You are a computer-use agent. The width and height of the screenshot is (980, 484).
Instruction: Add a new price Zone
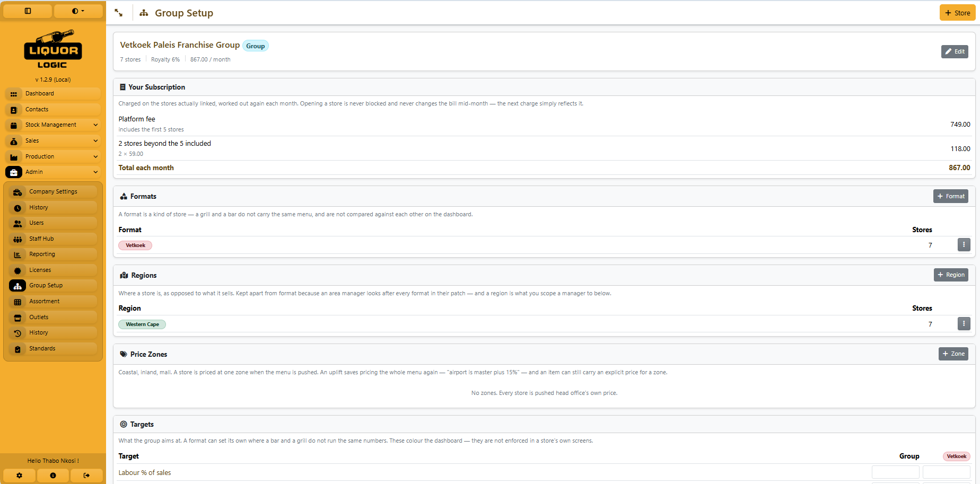pyautogui.click(x=953, y=354)
